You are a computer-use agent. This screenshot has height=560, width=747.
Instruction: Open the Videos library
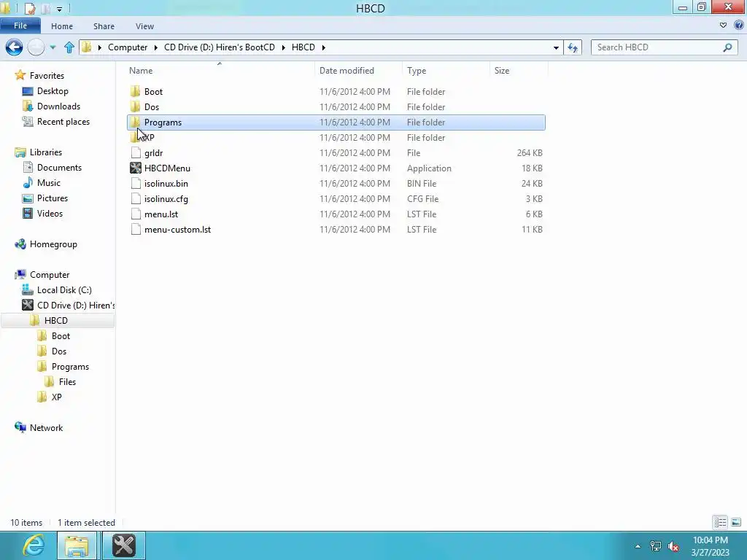[x=50, y=214]
